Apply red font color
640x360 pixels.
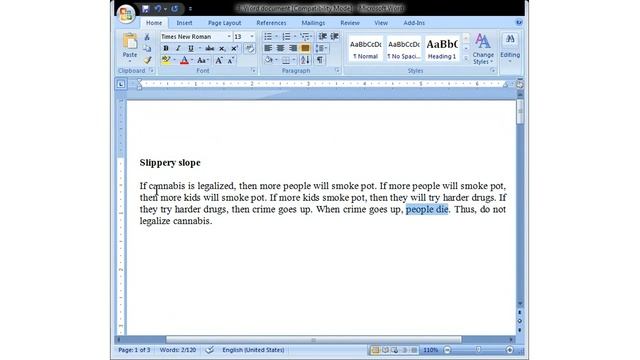coord(184,60)
